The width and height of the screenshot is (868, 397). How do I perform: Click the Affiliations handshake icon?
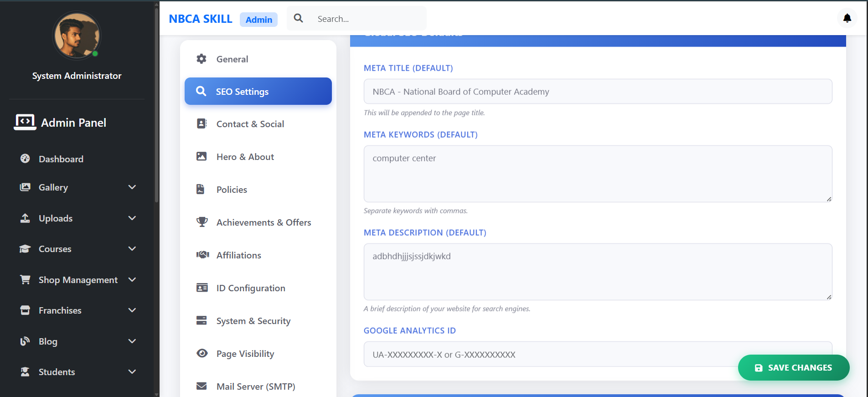coord(202,255)
